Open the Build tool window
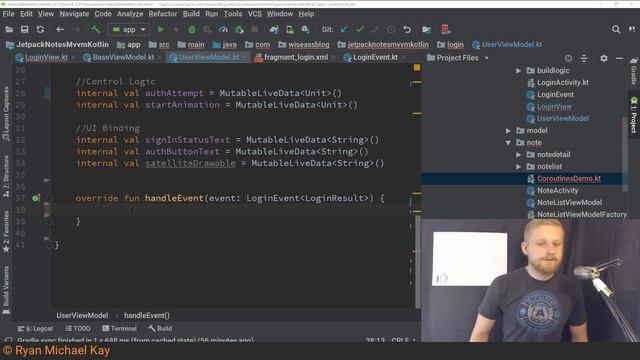The image size is (640, 360). [160, 329]
